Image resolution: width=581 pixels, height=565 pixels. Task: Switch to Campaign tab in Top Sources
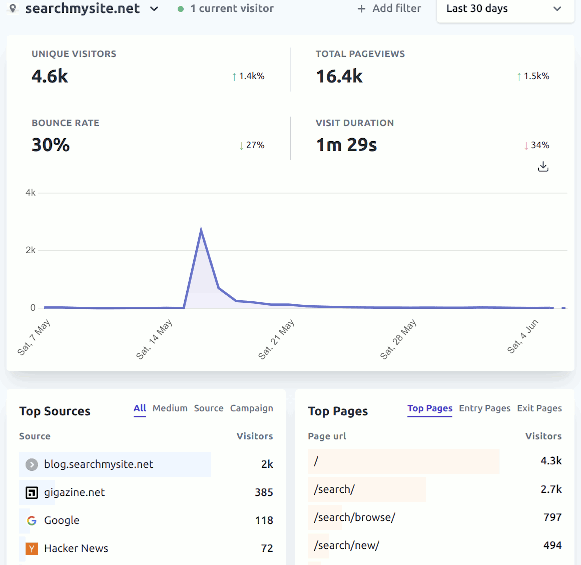pyautogui.click(x=252, y=408)
